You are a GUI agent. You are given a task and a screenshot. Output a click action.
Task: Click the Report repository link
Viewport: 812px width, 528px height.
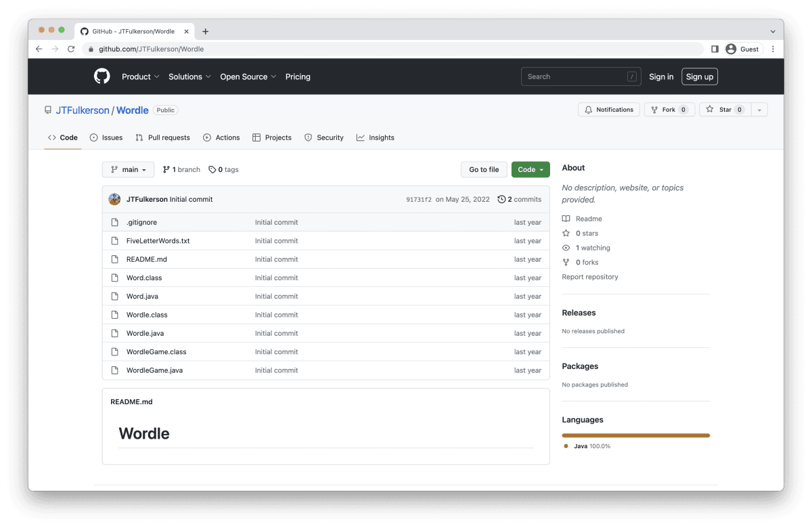pyautogui.click(x=590, y=277)
